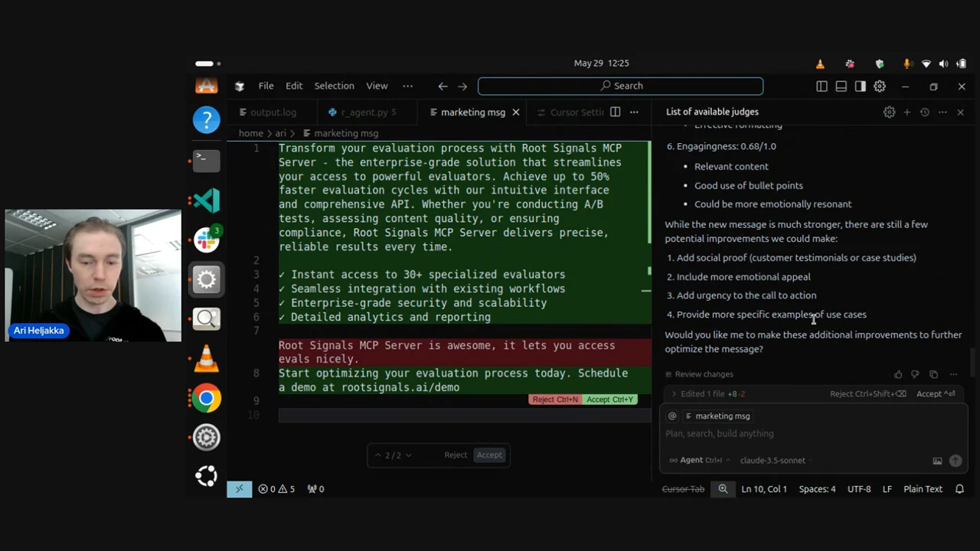This screenshot has height=551, width=980.
Task: Toggle Cursor Tab in status bar
Action: 683,489
